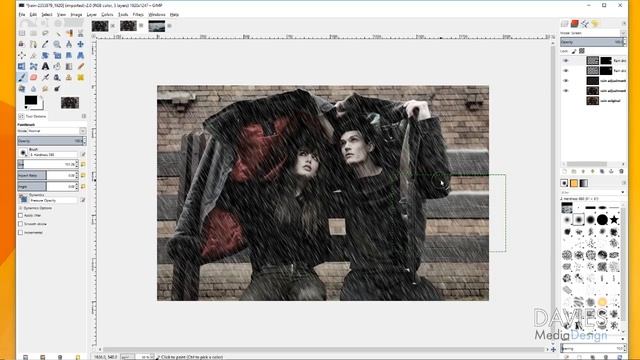
Task: Select the Fuzzy Select wand tool
Action: 57,33
